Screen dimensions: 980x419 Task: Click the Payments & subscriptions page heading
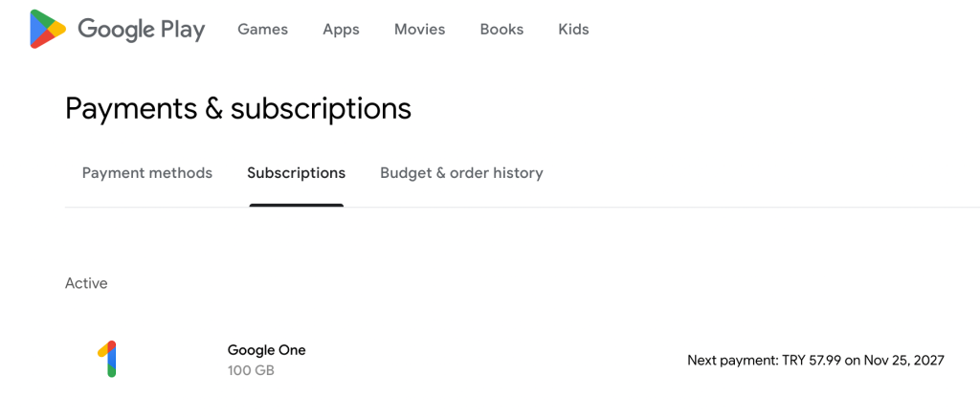click(x=237, y=108)
